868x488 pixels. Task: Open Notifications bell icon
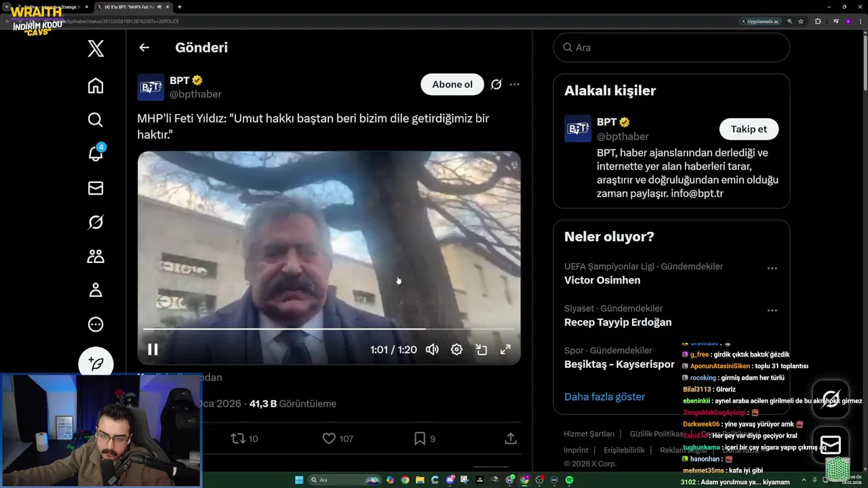96,154
